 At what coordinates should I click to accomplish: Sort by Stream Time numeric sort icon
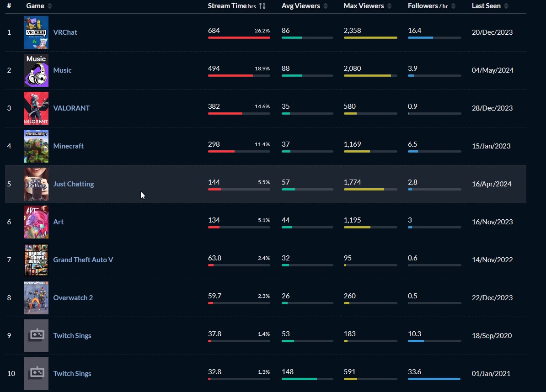262,6
